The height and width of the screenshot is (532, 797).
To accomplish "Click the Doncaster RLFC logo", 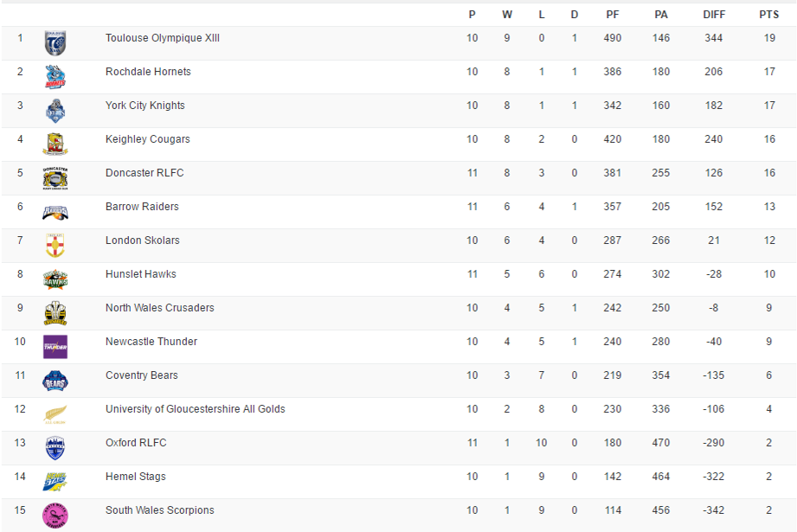I will coord(55,178).
